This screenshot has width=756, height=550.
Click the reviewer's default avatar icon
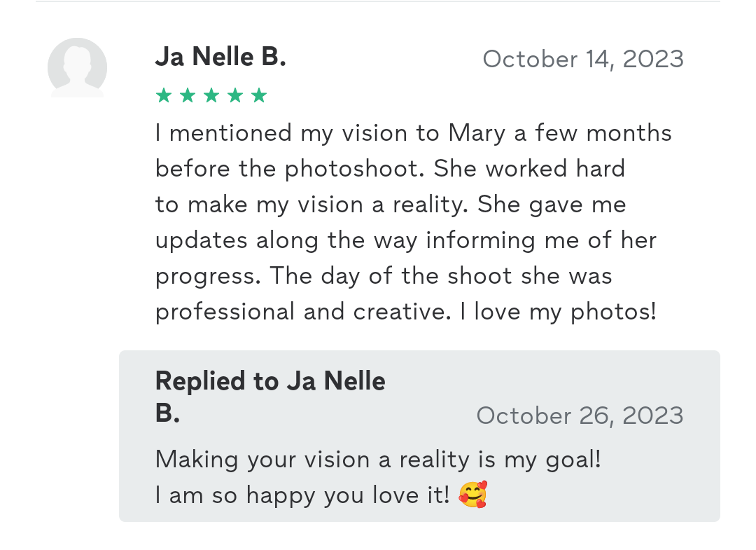click(x=77, y=67)
